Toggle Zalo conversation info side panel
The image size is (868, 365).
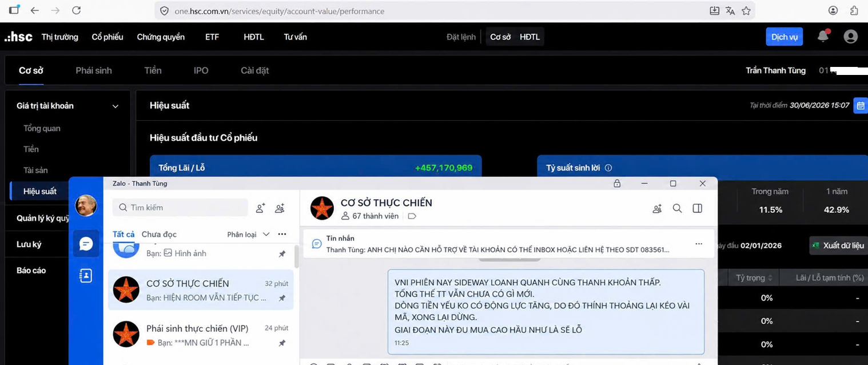click(x=697, y=209)
